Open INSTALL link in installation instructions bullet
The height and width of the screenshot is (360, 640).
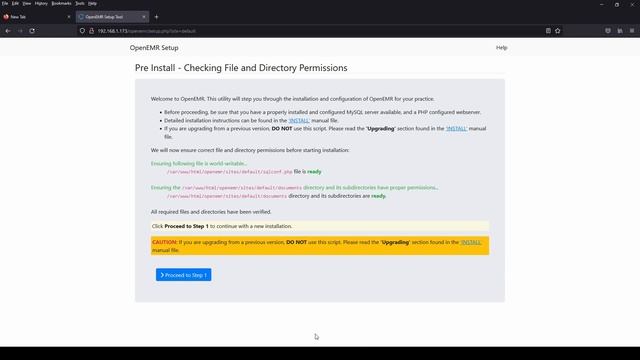point(299,120)
